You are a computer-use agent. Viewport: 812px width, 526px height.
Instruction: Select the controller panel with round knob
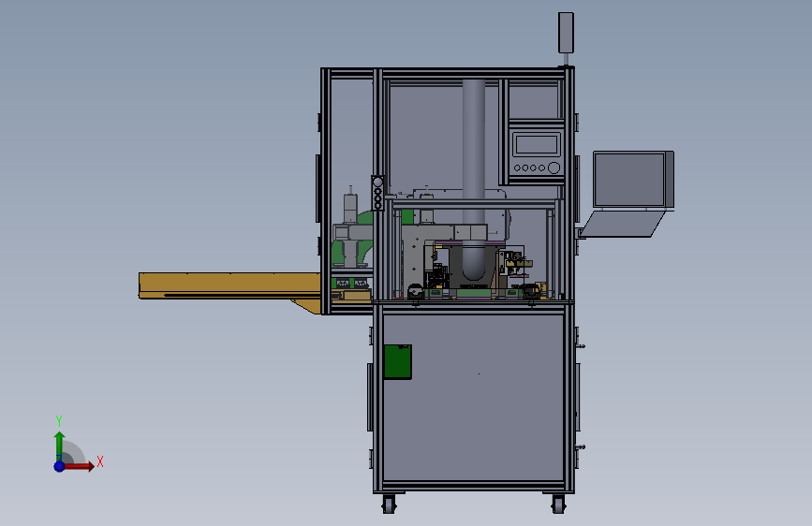[x=537, y=153]
